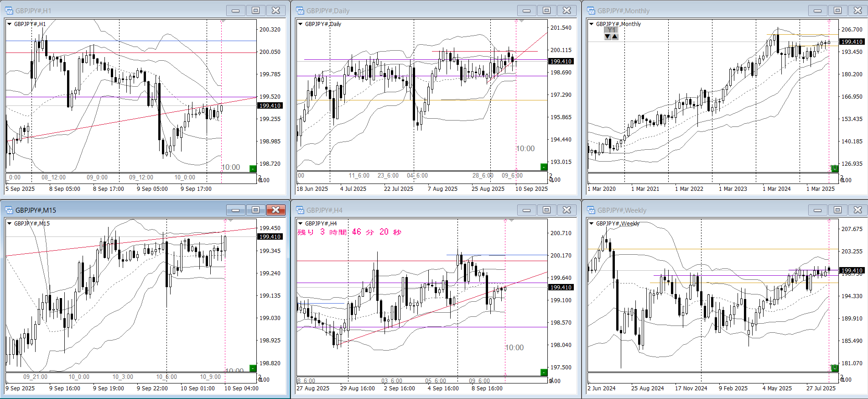Image resolution: width=868 pixels, height=399 pixels.
Task: Click the 199.410 price label on H1 chart
Action: (270, 105)
